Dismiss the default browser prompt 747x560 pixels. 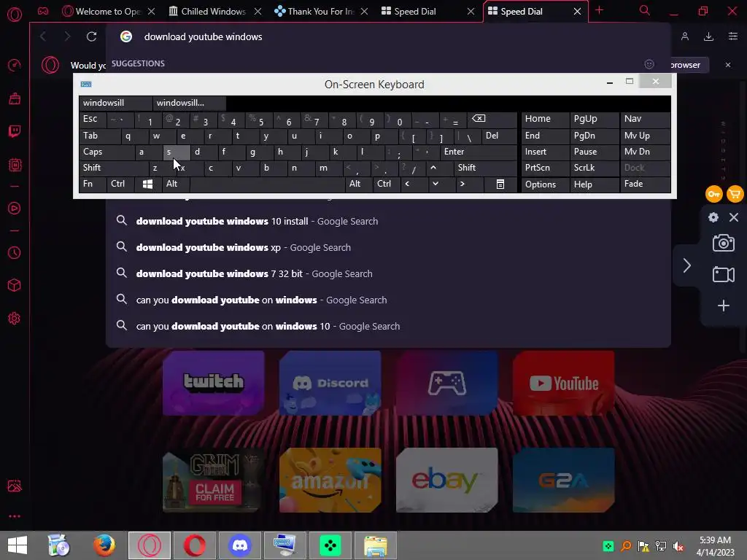click(x=728, y=65)
